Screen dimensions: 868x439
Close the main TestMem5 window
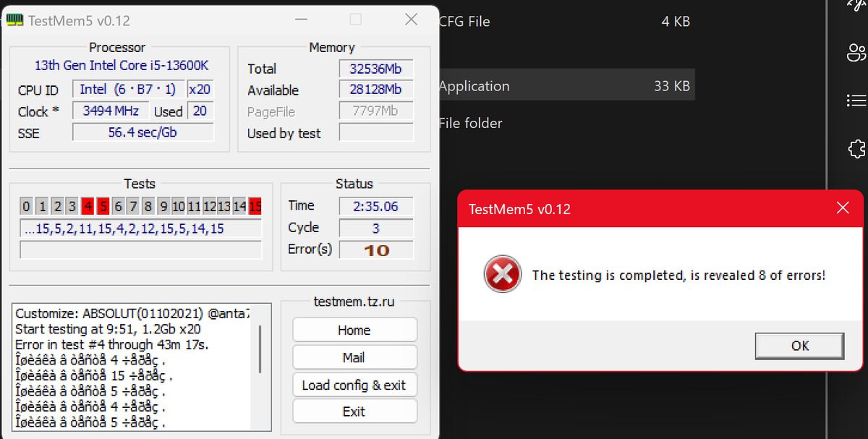[411, 20]
